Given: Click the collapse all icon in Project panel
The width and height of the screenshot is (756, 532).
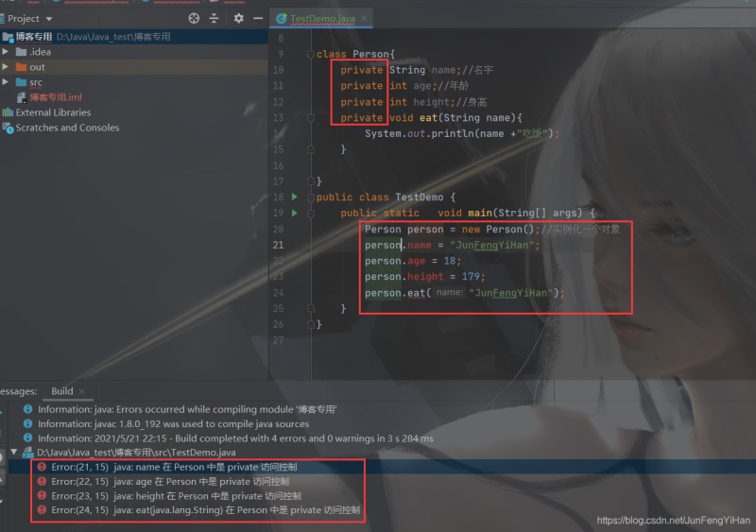Looking at the screenshot, I should tap(215, 18).
